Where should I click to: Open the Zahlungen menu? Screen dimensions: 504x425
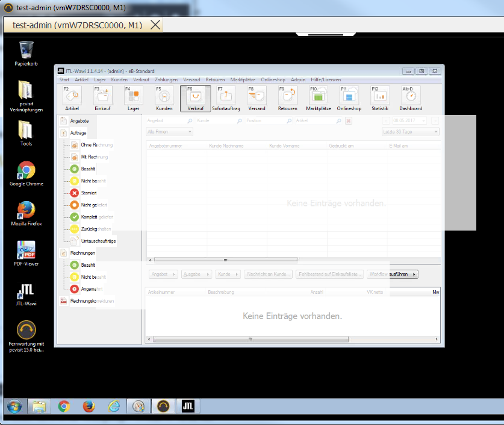pyautogui.click(x=166, y=79)
